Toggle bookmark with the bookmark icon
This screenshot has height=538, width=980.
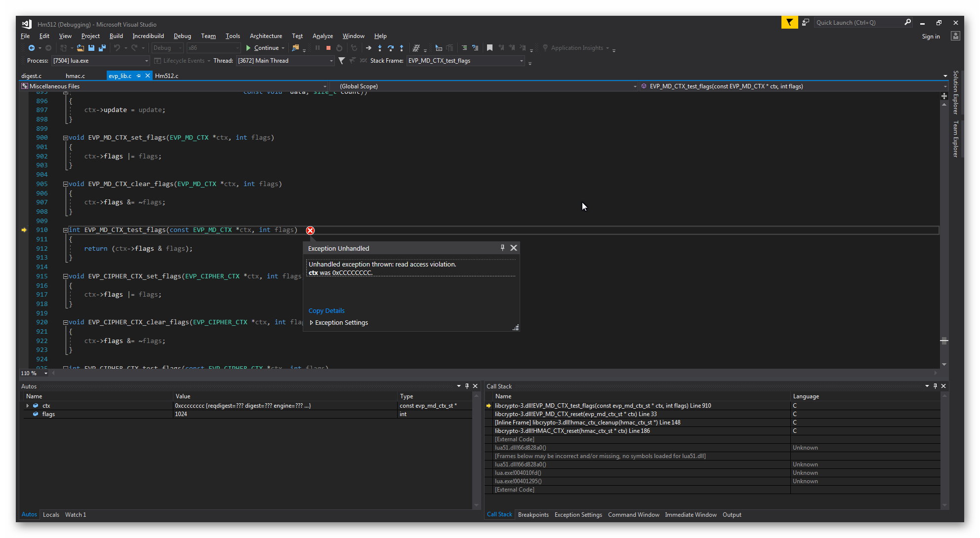coord(490,48)
